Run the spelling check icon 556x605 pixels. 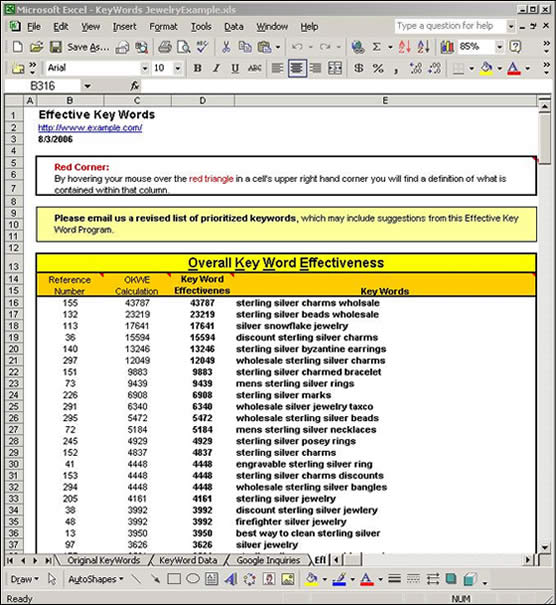[x=202, y=47]
